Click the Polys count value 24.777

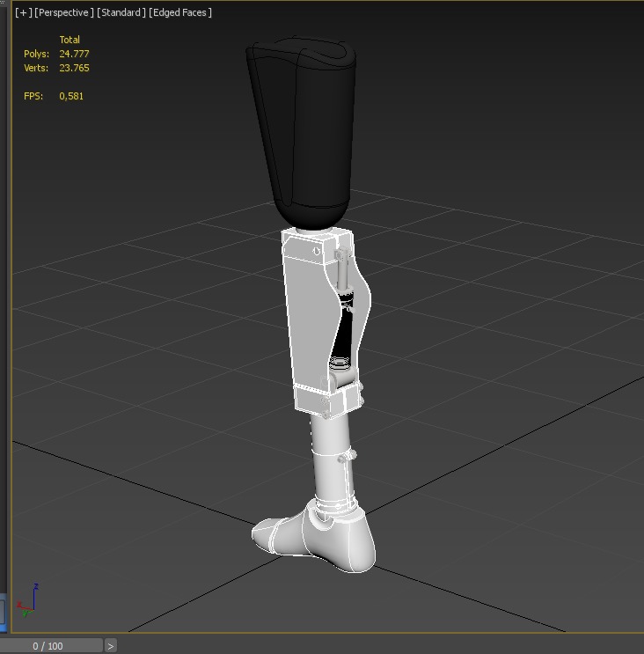coord(74,54)
